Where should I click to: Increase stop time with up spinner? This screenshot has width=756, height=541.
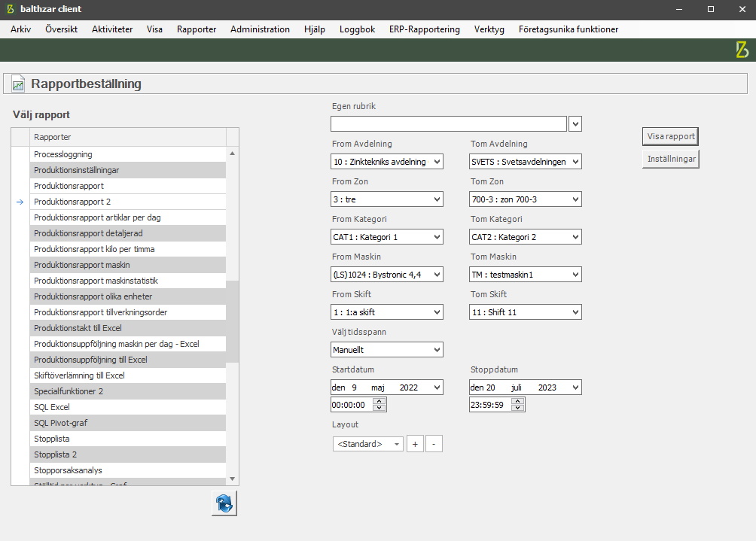click(518, 401)
